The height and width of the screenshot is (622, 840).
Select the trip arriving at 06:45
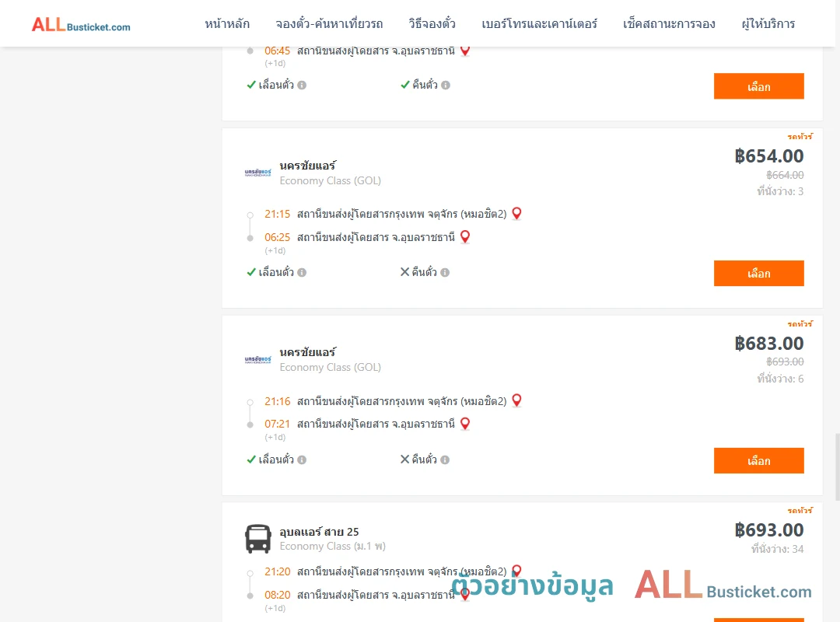click(x=758, y=86)
